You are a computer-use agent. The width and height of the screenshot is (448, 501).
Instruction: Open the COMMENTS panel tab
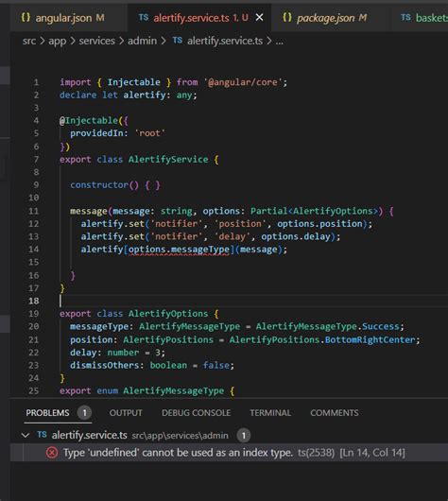tap(335, 413)
